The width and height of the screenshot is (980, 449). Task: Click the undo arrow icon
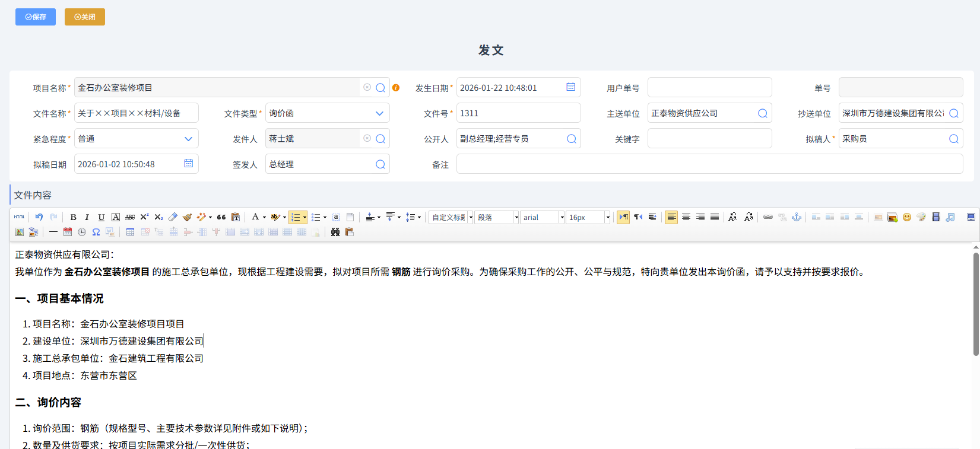[39, 217]
